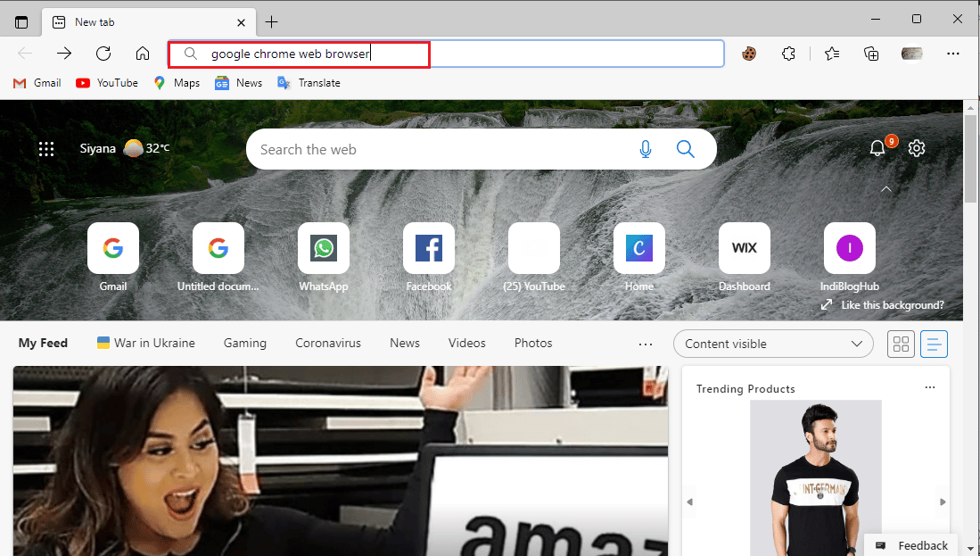Switch feed to grid view layout
The height and width of the screenshot is (556, 980).
[x=901, y=344]
